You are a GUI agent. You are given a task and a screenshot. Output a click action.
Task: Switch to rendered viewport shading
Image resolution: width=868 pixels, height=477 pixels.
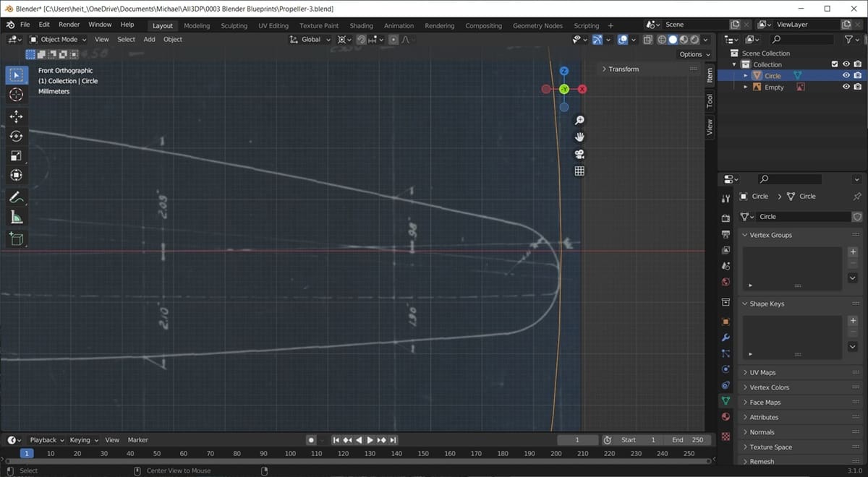[694, 40]
